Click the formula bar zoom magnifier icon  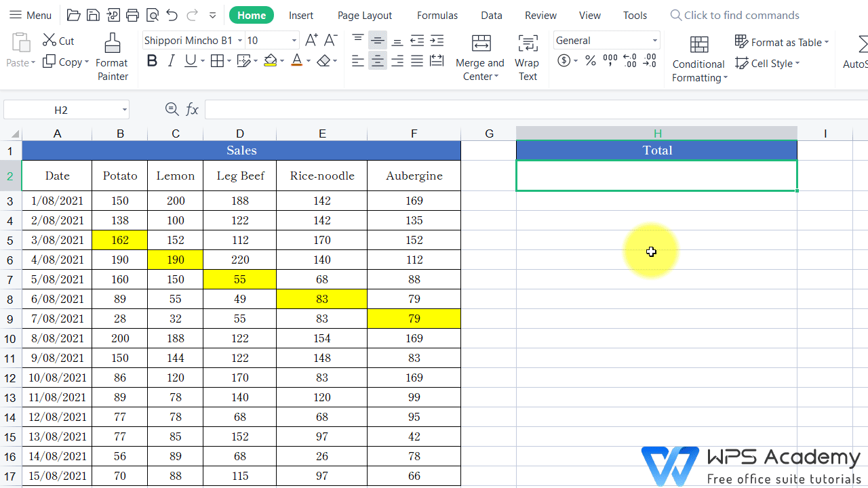[172, 109]
